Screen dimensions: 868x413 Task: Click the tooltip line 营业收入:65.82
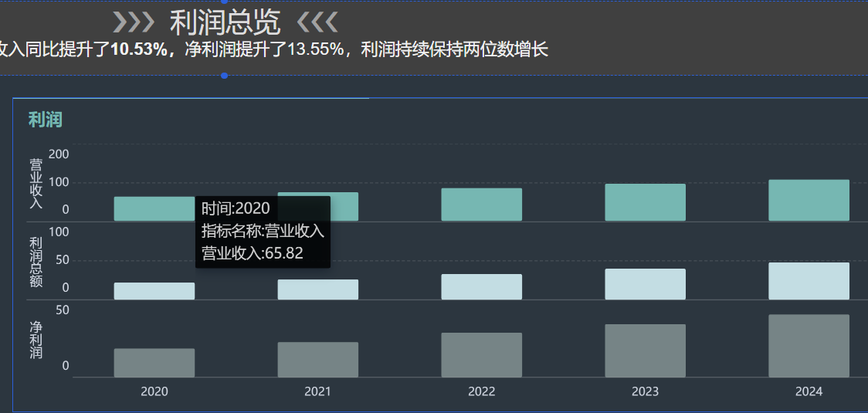(253, 253)
